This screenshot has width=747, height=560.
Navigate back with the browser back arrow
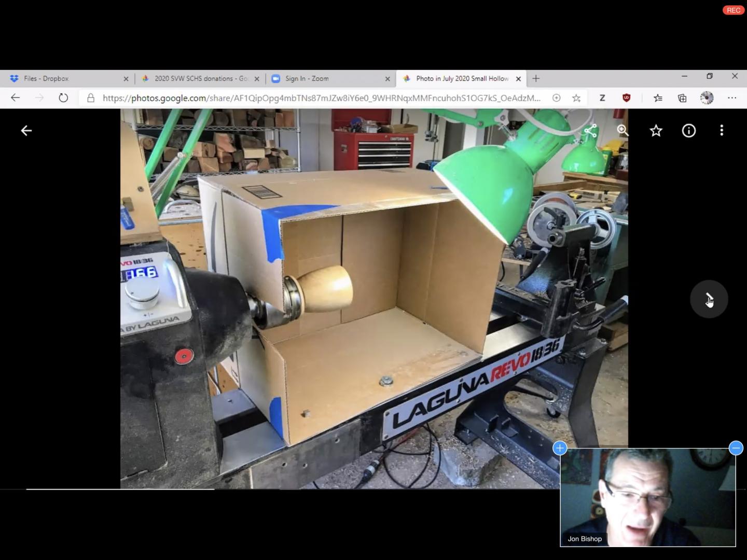point(16,98)
